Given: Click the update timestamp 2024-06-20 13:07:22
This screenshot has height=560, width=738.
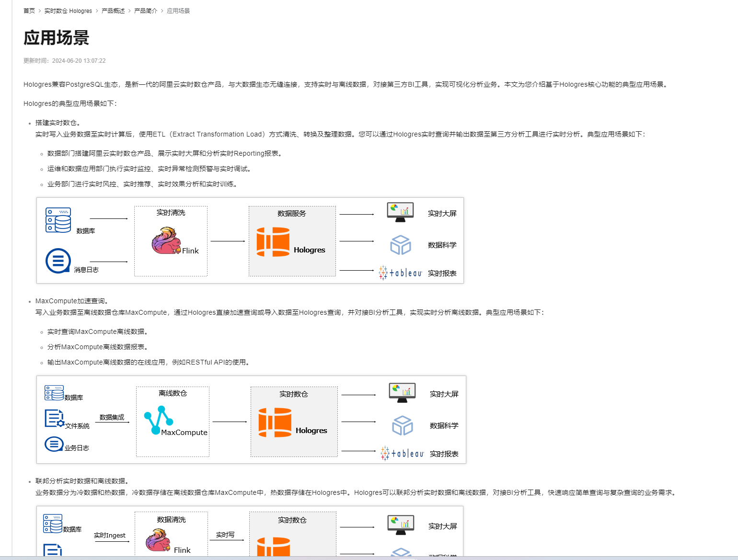Looking at the screenshot, I should (79, 61).
